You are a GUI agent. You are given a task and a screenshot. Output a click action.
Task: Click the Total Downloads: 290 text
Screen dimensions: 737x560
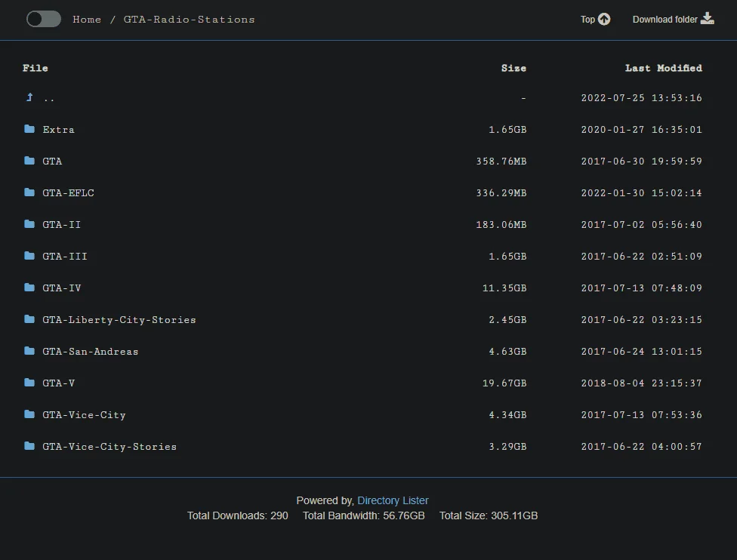237,515
